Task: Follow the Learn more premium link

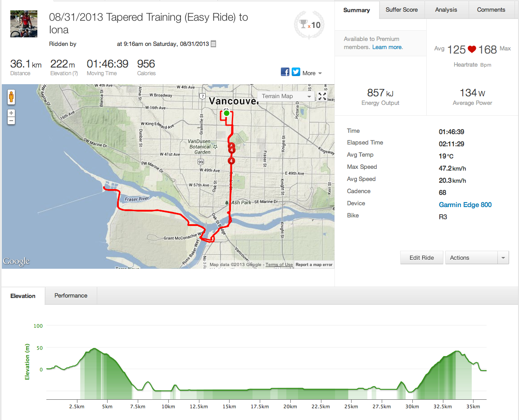Action: point(387,47)
